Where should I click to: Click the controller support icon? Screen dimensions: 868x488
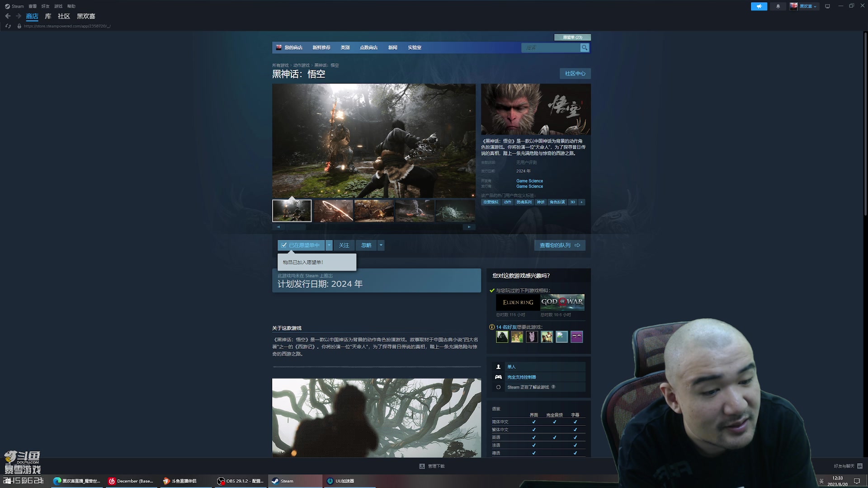tap(498, 377)
